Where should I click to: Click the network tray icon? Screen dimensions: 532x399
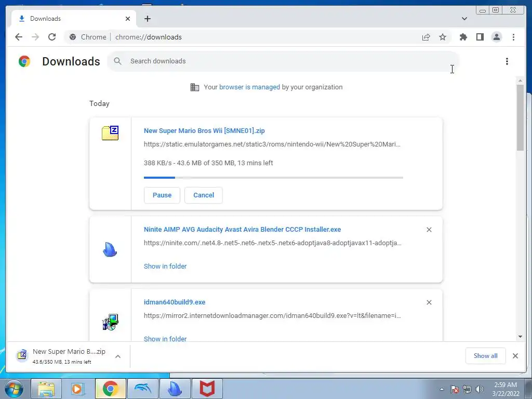point(467,389)
